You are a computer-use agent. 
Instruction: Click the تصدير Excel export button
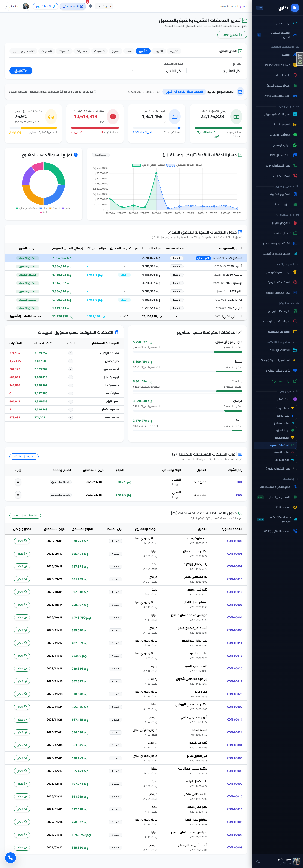point(232,35)
